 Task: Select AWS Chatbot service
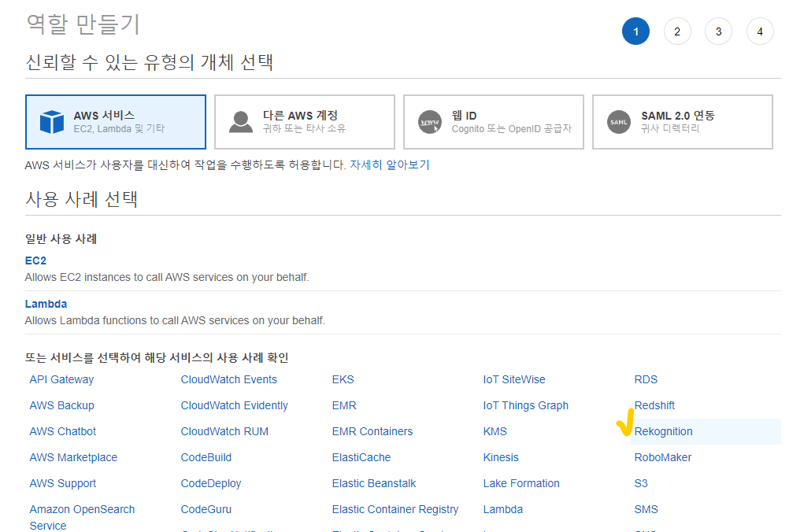point(62,431)
